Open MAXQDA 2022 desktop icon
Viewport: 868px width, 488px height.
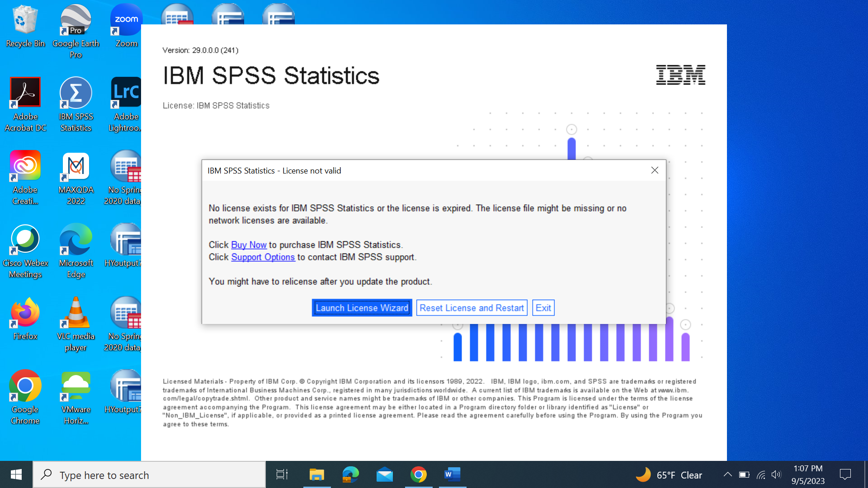point(75,178)
